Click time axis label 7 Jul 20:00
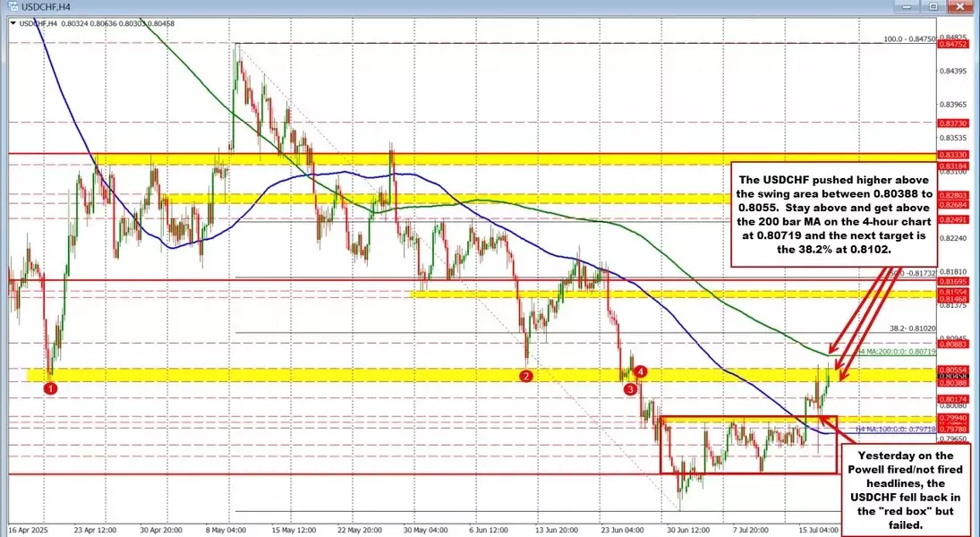 coord(749,528)
